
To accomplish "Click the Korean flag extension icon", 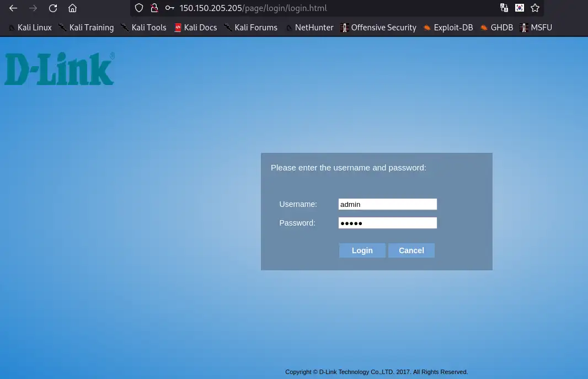I will pos(519,8).
